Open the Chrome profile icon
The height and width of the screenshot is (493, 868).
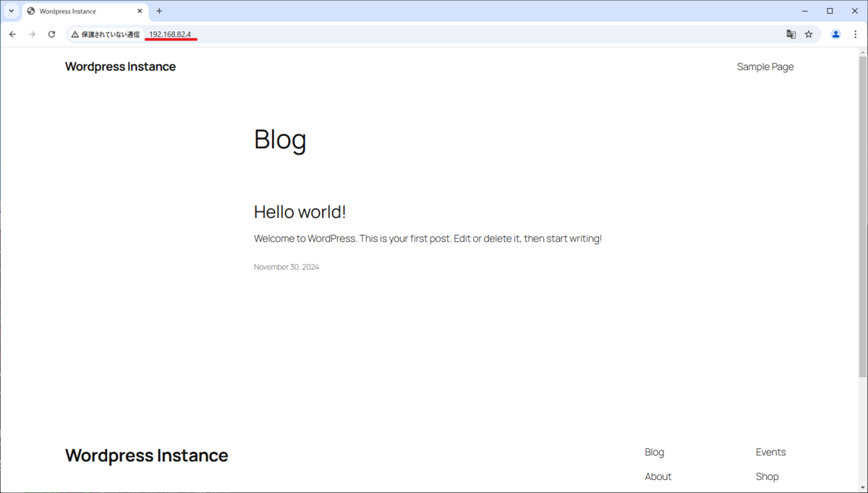[836, 34]
